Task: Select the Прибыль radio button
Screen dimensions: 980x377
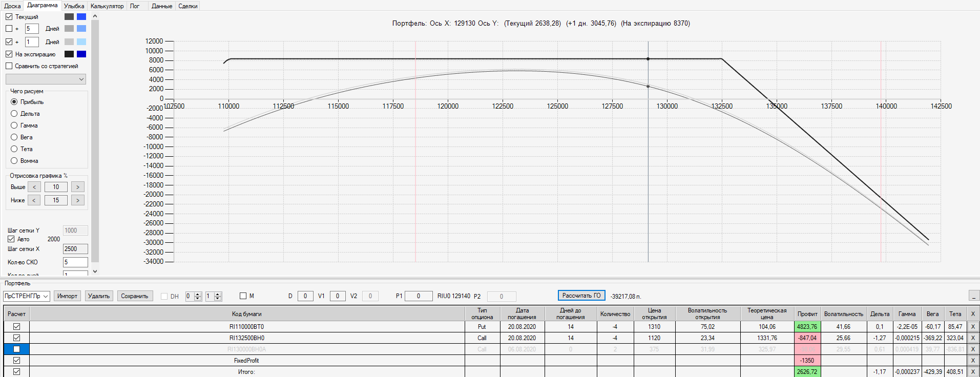Action: pyautogui.click(x=14, y=102)
